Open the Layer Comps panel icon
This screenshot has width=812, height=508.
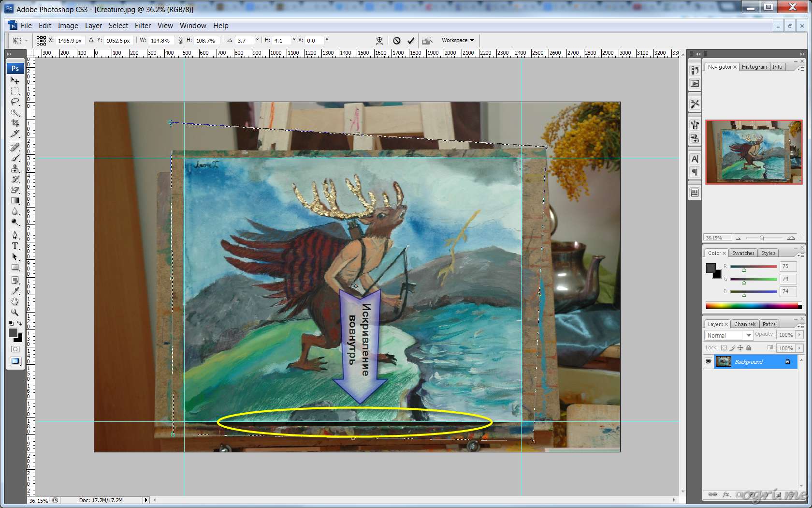(695, 193)
